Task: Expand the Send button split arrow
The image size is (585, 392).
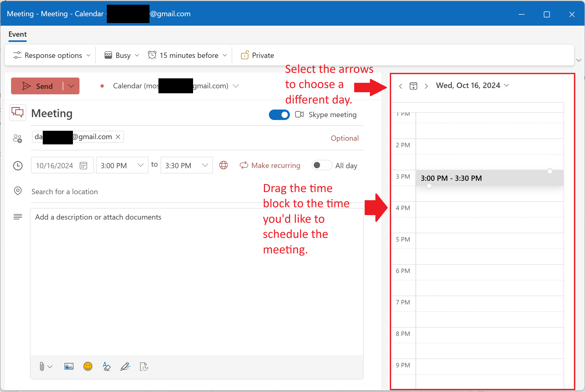Action: pos(71,86)
